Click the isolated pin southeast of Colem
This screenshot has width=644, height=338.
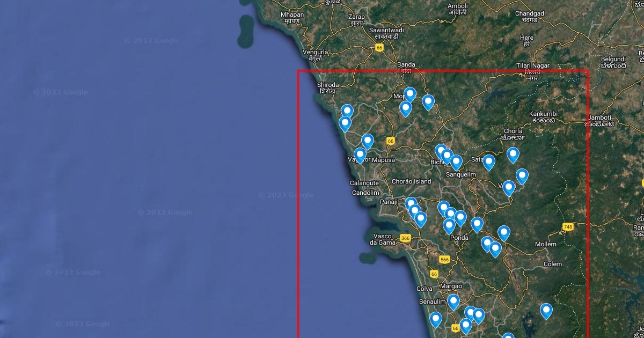546,311
